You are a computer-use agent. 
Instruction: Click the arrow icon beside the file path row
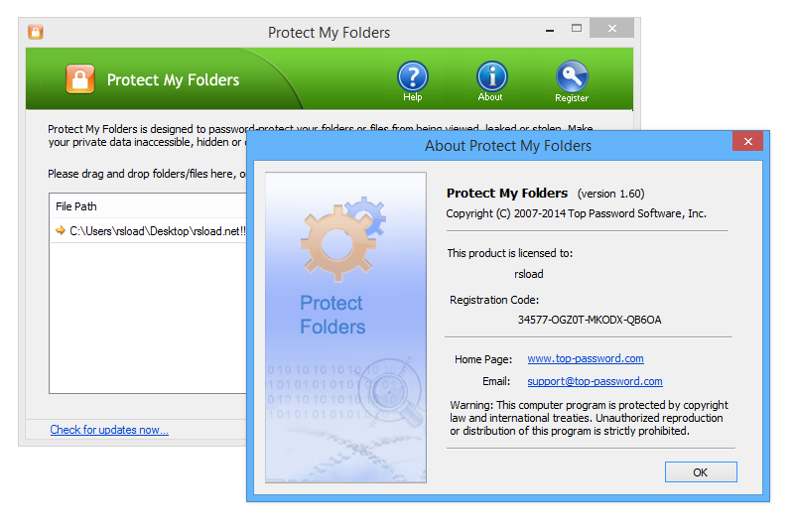(61, 231)
